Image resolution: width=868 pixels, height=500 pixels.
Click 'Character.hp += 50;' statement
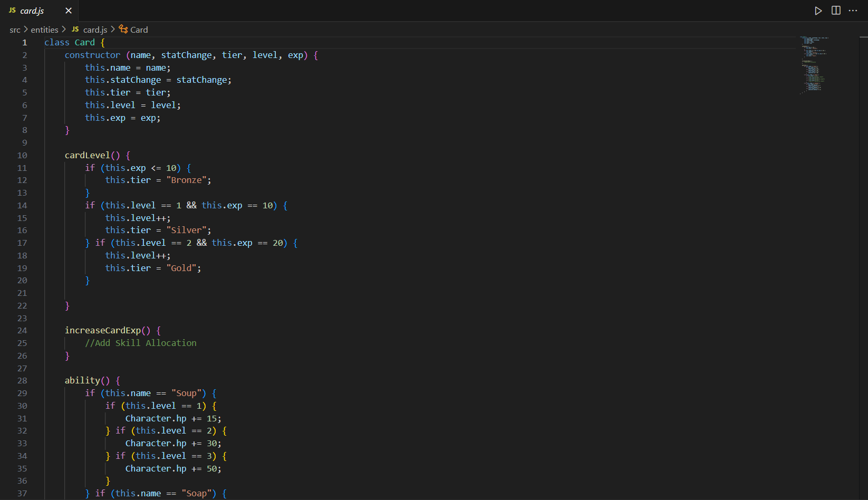(x=173, y=468)
